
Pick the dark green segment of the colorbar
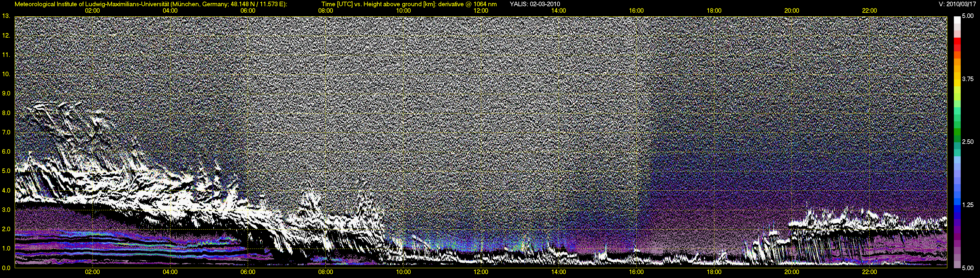click(x=957, y=140)
